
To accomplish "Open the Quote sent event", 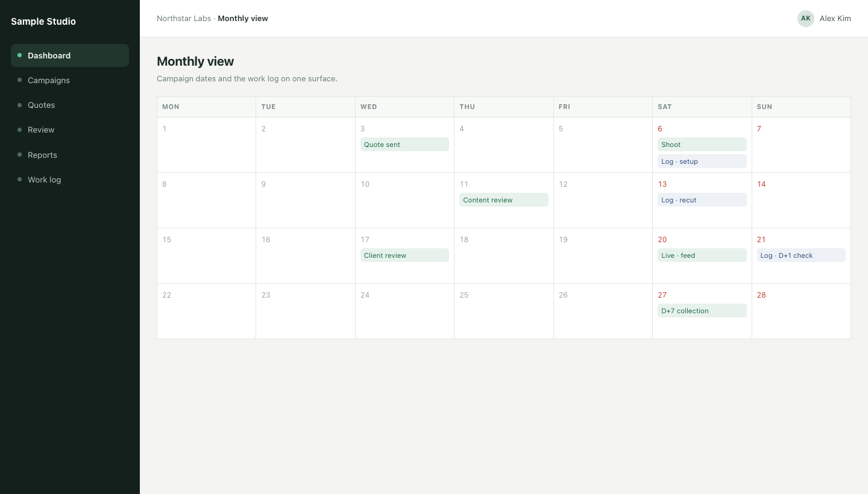I will [404, 145].
